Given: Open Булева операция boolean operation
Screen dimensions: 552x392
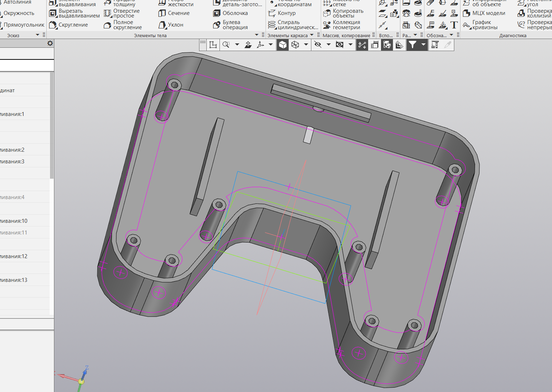Looking at the screenshot, I should (230, 25).
